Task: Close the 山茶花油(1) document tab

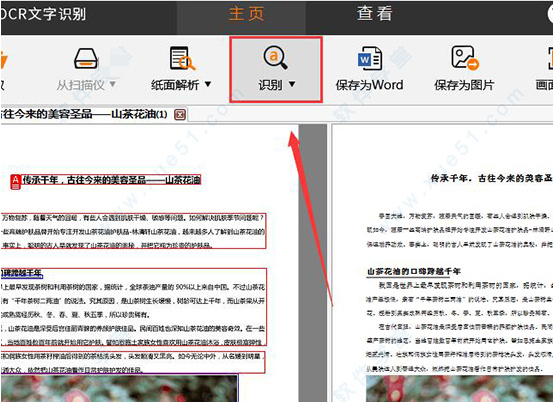Action: click(x=180, y=115)
